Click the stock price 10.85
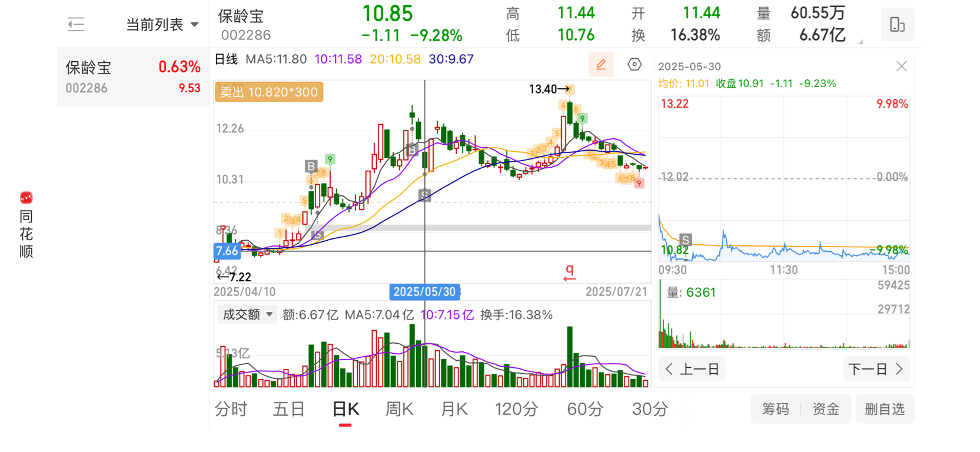Screen dimensions: 980x452 click(387, 14)
